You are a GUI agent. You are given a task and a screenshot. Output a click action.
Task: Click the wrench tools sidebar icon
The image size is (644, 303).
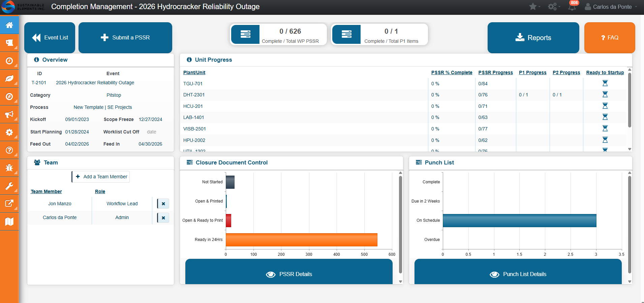click(9, 186)
